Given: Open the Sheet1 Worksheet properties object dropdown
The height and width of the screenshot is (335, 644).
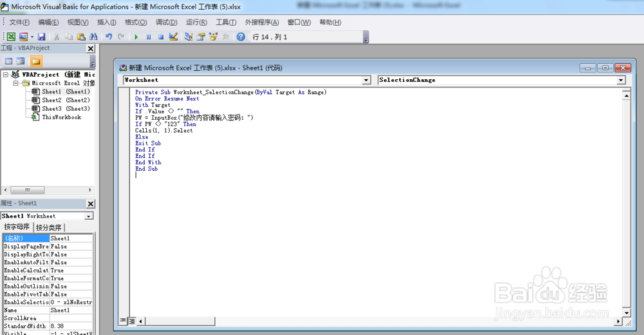Looking at the screenshot, I should tap(89, 216).
